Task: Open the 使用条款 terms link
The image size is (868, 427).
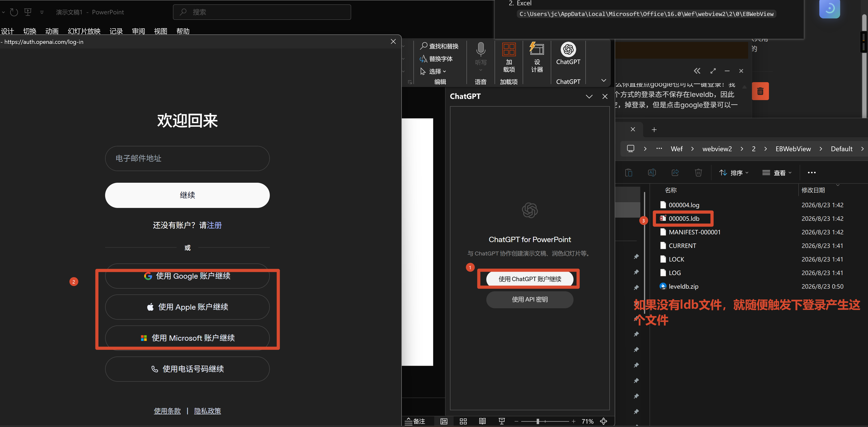Action: click(x=167, y=411)
